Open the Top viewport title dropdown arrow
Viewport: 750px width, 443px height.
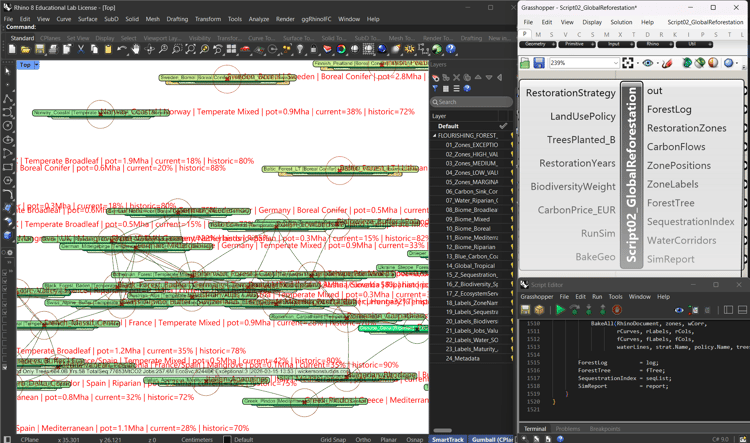[36, 65]
